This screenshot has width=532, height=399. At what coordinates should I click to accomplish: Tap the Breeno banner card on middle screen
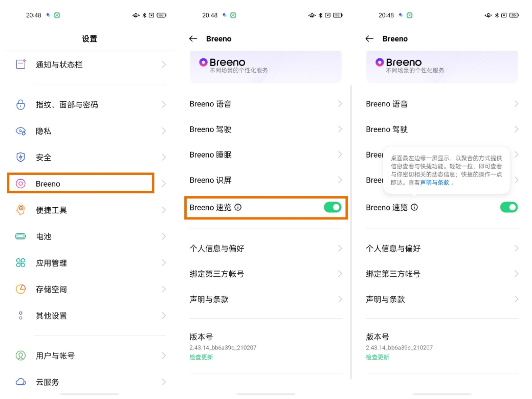[x=266, y=66]
